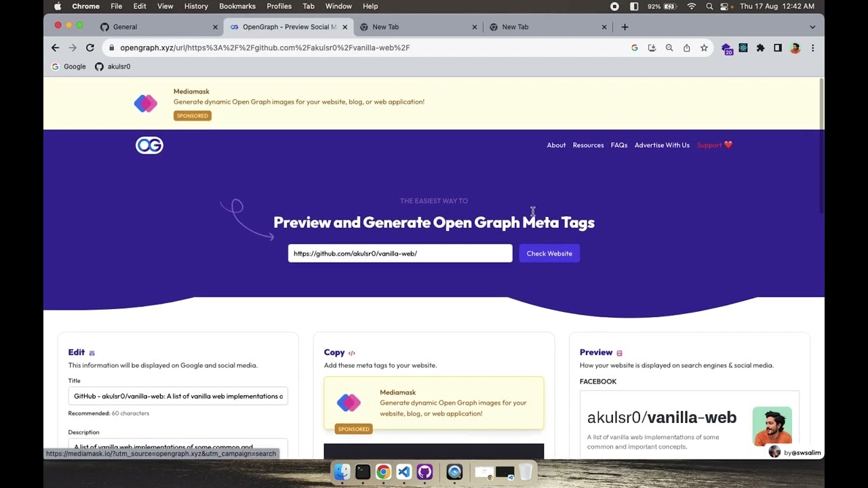Open the Profiles menu
Image resolution: width=868 pixels, height=488 pixels.
click(x=279, y=6)
